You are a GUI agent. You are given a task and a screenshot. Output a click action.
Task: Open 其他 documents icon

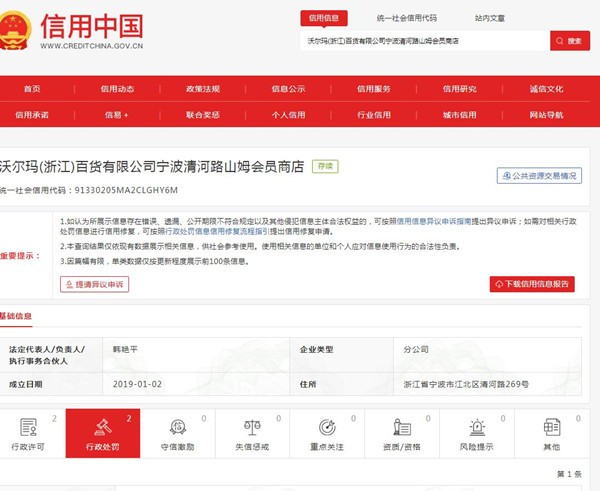pyautogui.click(x=551, y=427)
